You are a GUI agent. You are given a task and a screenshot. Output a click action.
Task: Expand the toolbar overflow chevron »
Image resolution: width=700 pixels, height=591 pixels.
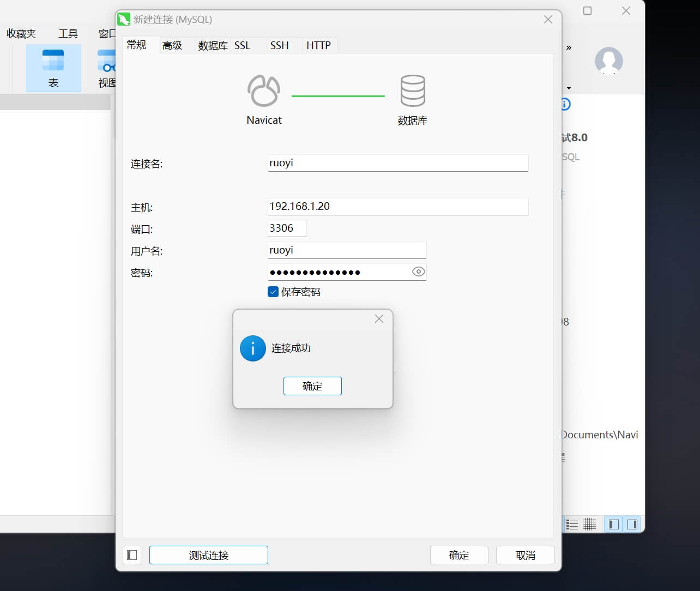click(569, 48)
